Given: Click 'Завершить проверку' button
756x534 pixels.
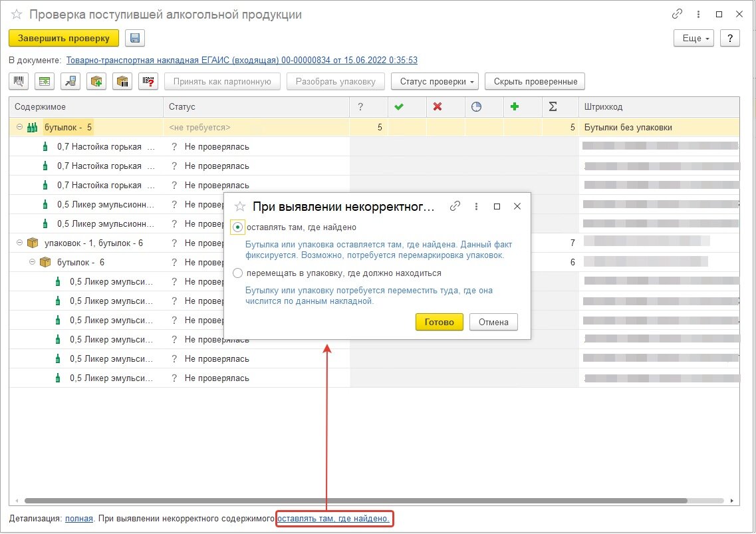Looking at the screenshot, I should click(x=64, y=38).
